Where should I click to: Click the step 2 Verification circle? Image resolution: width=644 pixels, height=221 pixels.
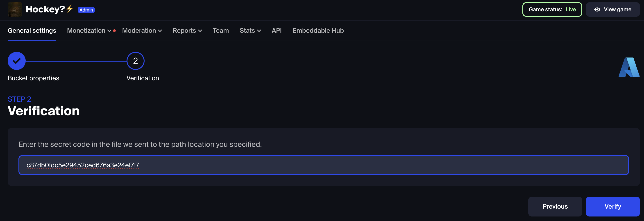(x=136, y=61)
